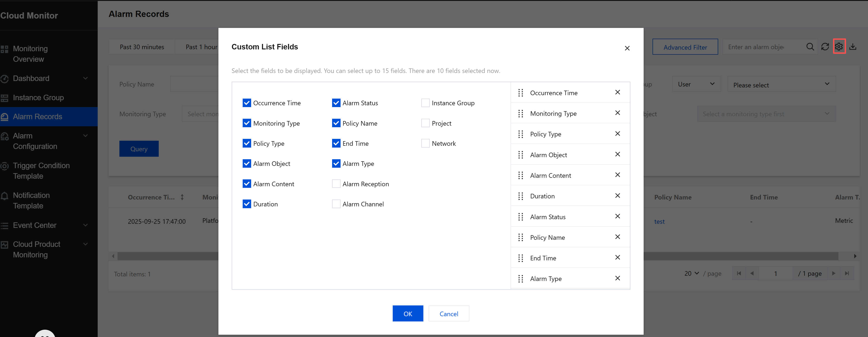Uncheck the Occurrence Time checkbox
The height and width of the screenshot is (337, 868).
click(247, 103)
